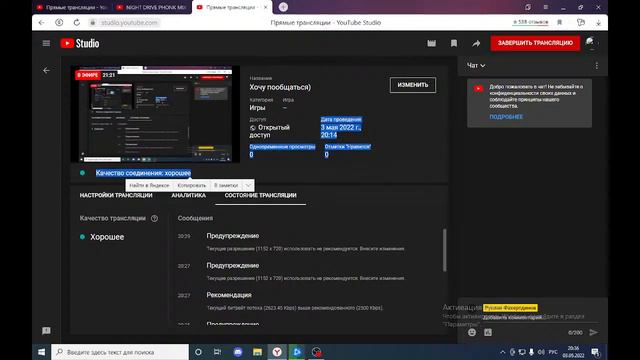This screenshot has width=640, height=360.
Task: Choose Копировать from selection popup
Action: pyautogui.click(x=191, y=185)
